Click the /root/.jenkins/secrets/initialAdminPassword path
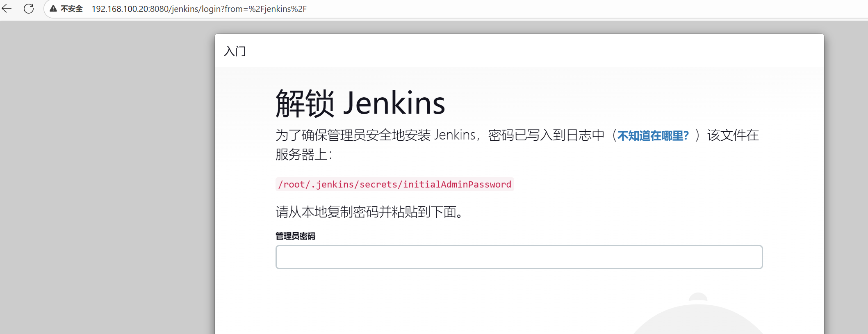Image resolution: width=868 pixels, height=334 pixels. point(394,184)
